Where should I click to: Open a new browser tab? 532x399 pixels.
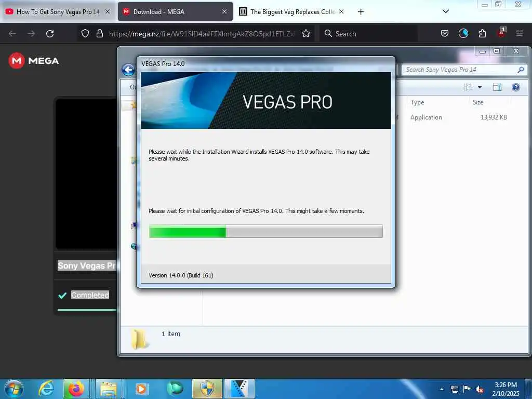click(361, 12)
